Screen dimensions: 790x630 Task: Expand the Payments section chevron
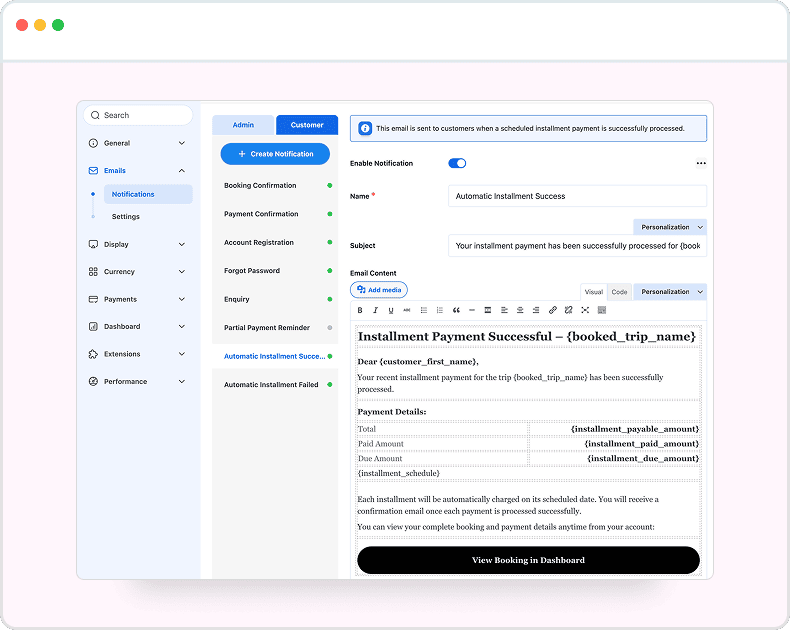click(182, 299)
